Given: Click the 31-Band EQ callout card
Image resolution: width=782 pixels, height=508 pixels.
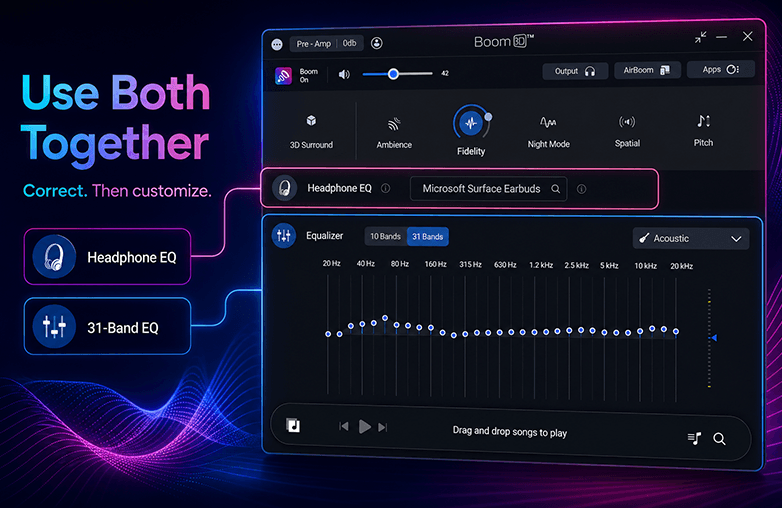Looking at the screenshot, I should click(x=107, y=327).
